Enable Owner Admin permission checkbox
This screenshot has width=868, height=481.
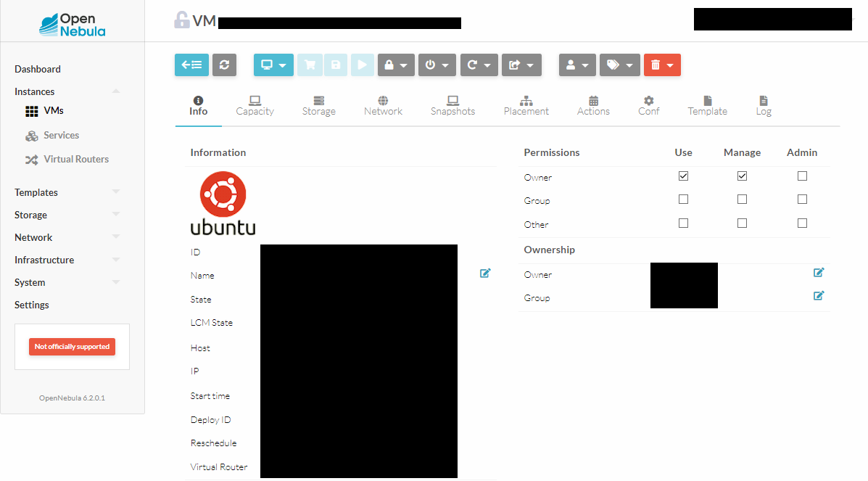click(802, 176)
